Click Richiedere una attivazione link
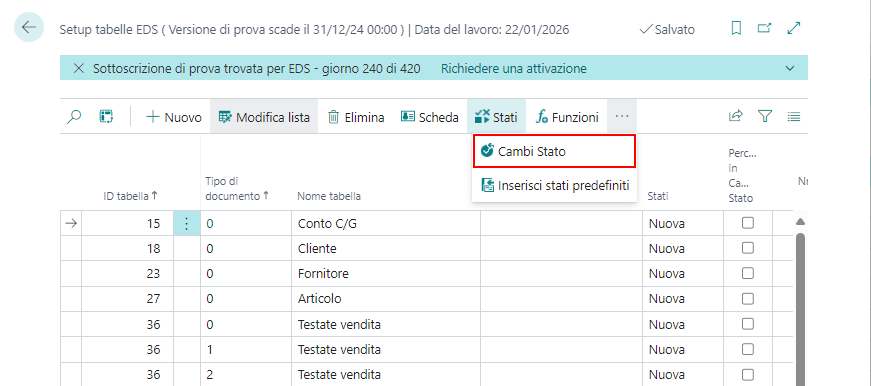Viewport: 871px width, 386px height. (x=514, y=69)
